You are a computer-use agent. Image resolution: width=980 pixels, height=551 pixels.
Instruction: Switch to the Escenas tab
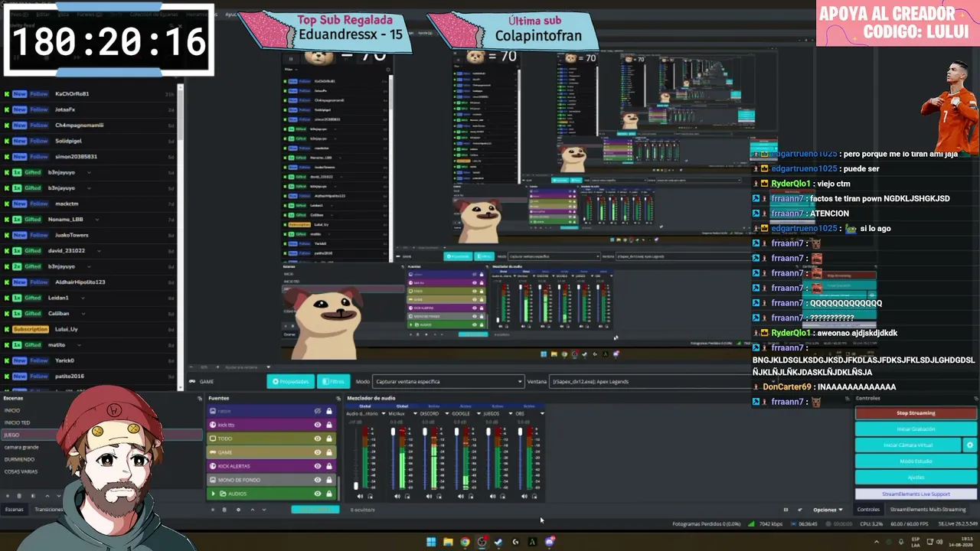click(x=15, y=510)
